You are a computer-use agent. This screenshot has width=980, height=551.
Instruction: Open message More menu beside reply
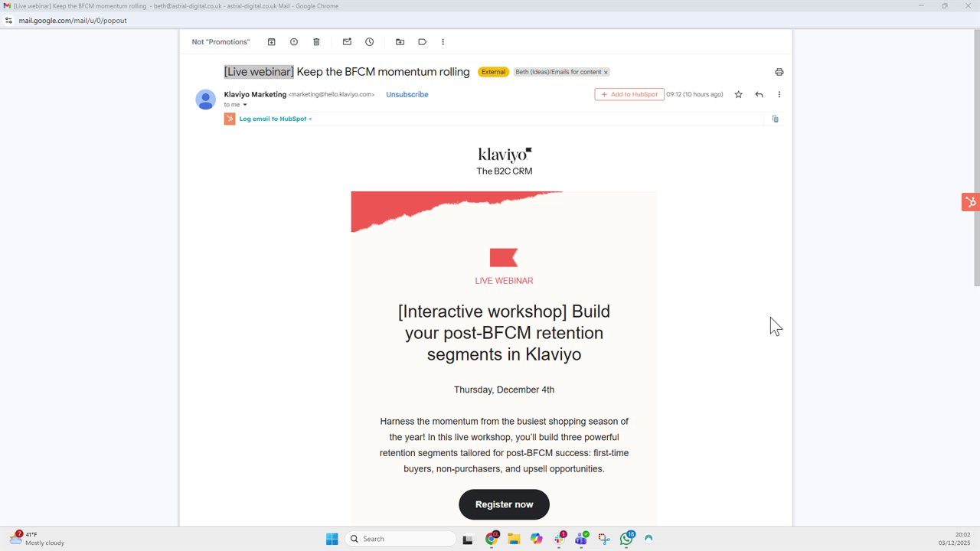tap(779, 94)
